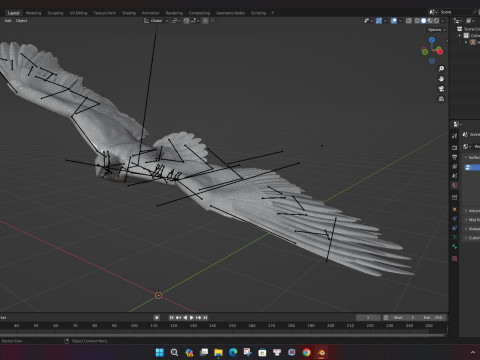The height and width of the screenshot is (360, 480).
Task: Expand the Viewport Display panel
Action: pos(466,229)
